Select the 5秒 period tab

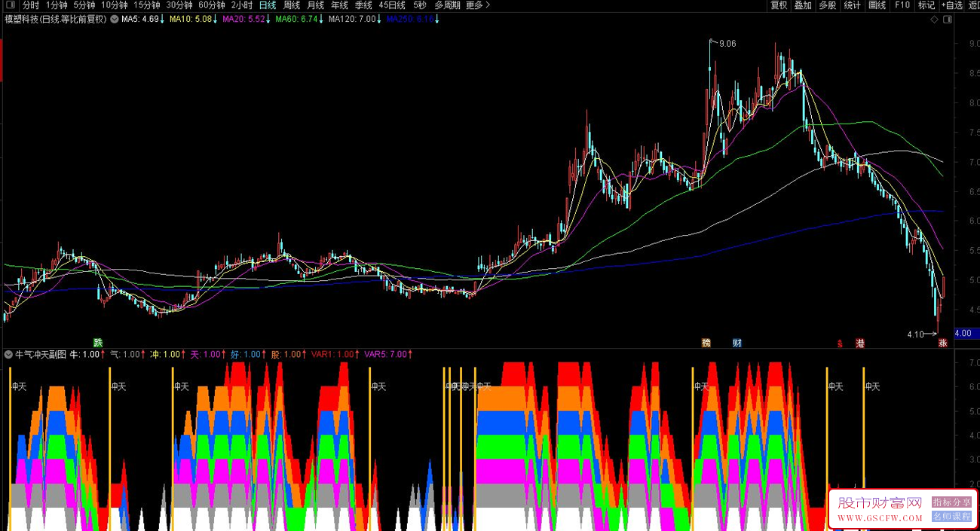[419, 5]
